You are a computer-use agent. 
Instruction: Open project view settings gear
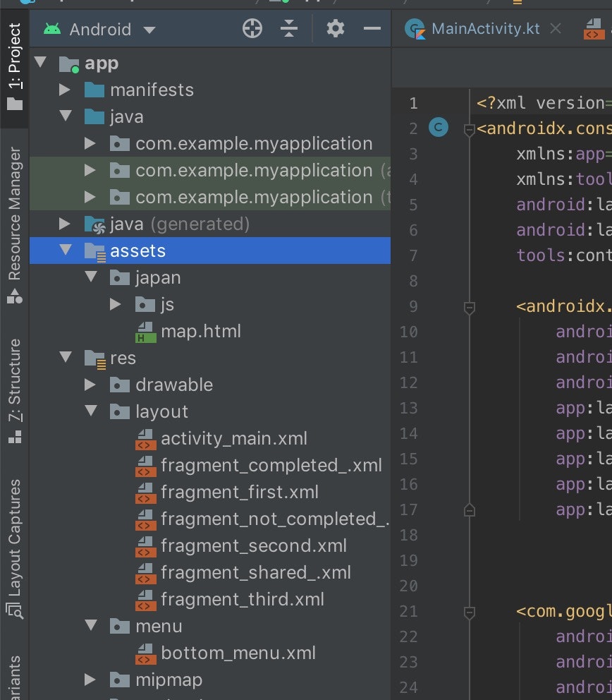coord(336,29)
